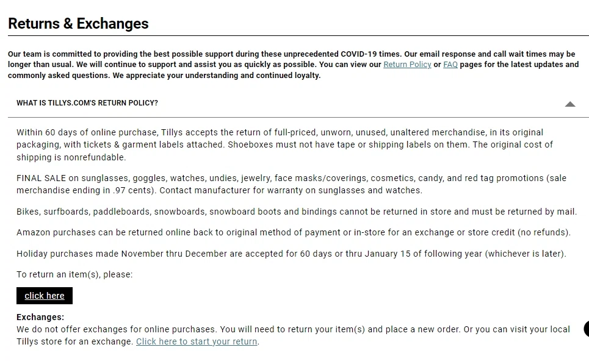Click the Returns & Exchanges page heading
589x364 pixels.
pyautogui.click(x=78, y=24)
